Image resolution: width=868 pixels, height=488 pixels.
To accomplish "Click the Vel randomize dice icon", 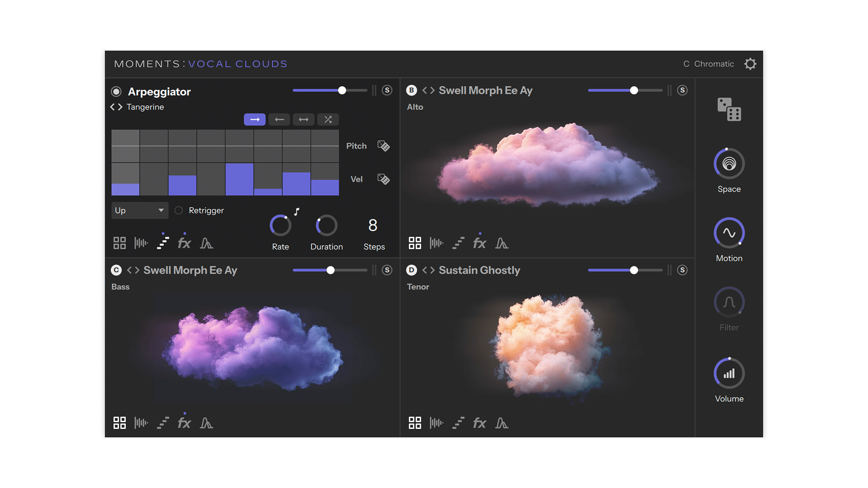I will pos(383,179).
